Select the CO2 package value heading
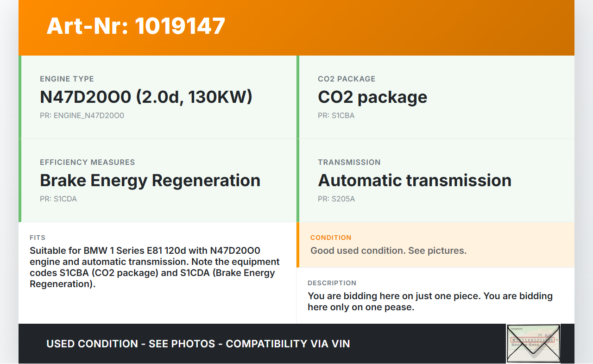Screen dimensions: 593x364 (372, 97)
